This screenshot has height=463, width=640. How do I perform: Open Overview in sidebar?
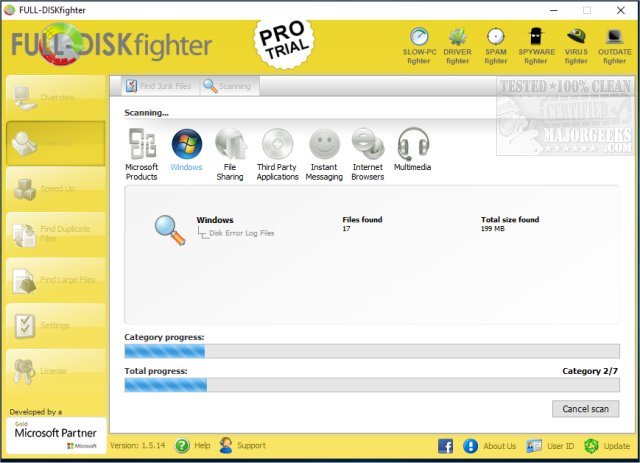[56, 98]
